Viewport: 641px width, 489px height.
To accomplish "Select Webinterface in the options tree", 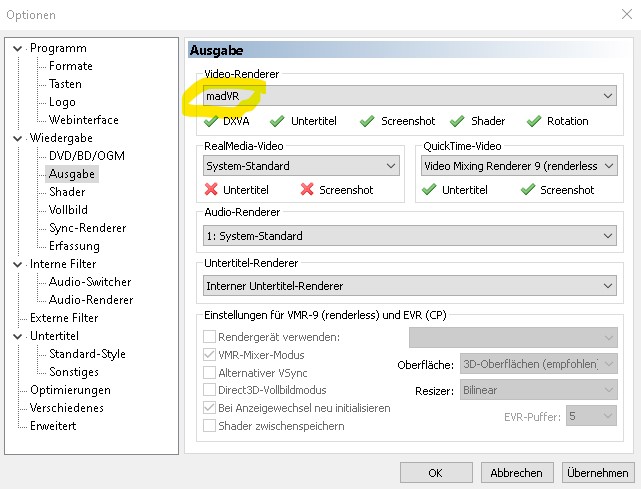I will pyautogui.click(x=84, y=120).
